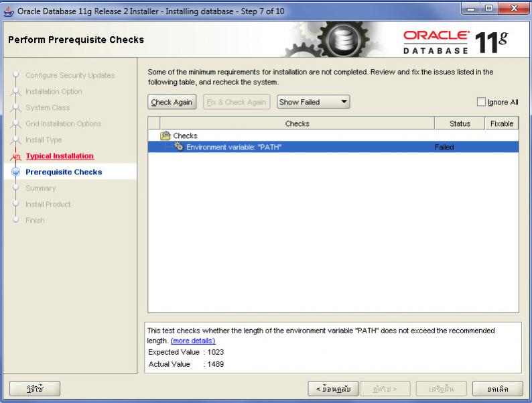This screenshot has height=403, width=532.
Task: Click the Configure Security Updates step circle
Action: pos(15,74)
